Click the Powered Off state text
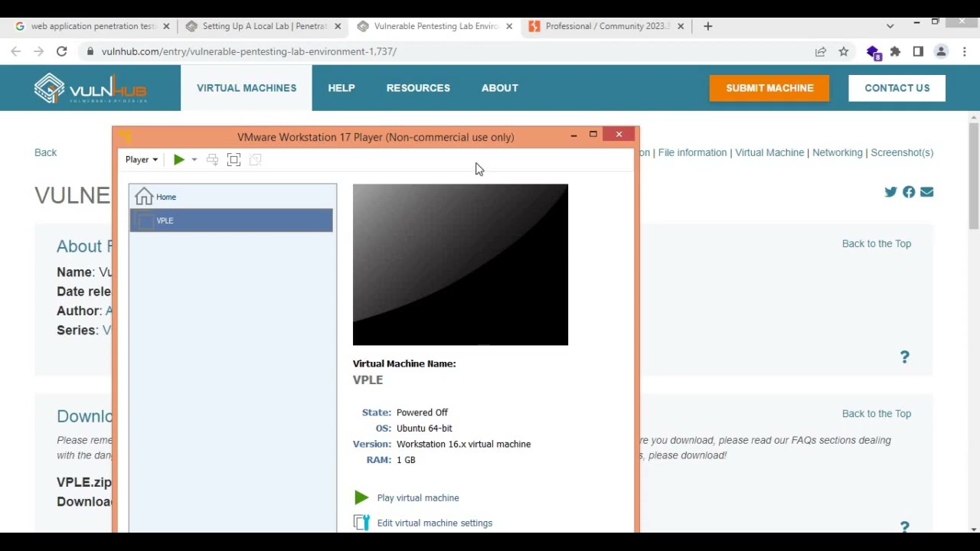Screen dimensions: 980x551 tap(422, 412)
